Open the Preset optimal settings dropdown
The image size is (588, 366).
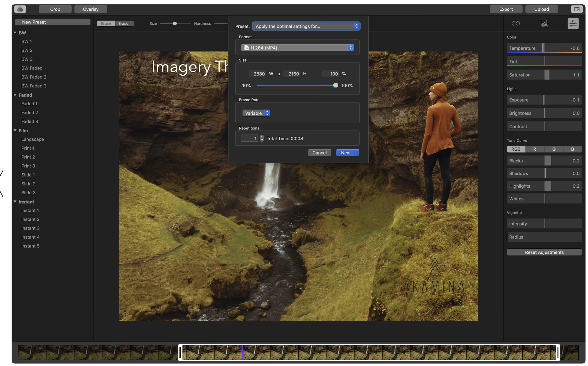[x=306, y=26]
